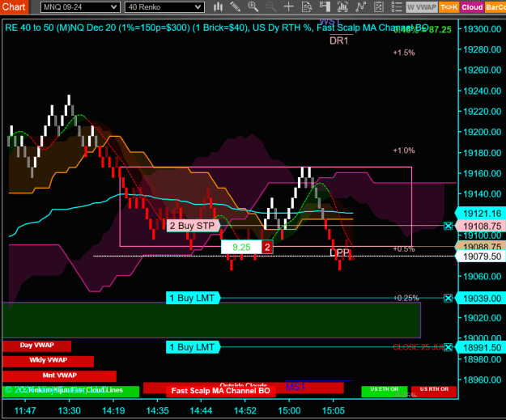506x420 pixels.
Task: Click the bars-in-brackets toolbar icon
Action: 342,6
